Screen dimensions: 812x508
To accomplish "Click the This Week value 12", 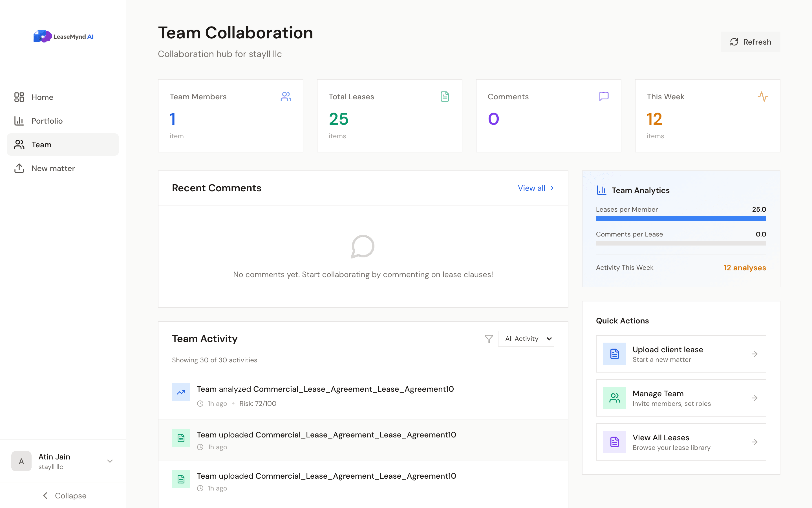I will [x=654, y=119].
